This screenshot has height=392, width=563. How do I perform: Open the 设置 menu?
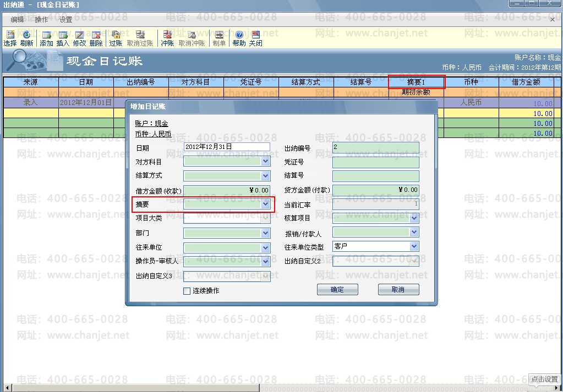tap(65, 19)
